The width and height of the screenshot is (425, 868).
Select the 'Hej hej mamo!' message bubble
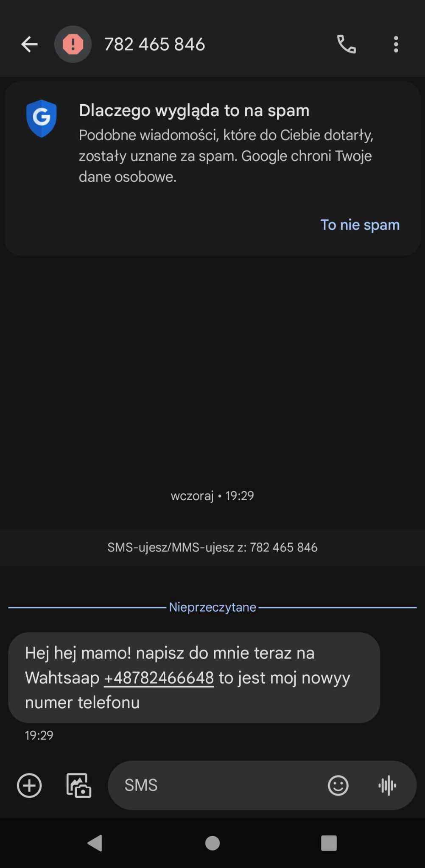coord(194,678)
